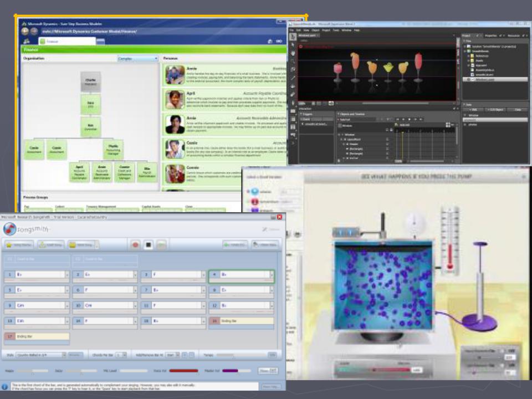Go to the first frame in the Blend timeline
The image size is (532, 399).
point(397,120)
